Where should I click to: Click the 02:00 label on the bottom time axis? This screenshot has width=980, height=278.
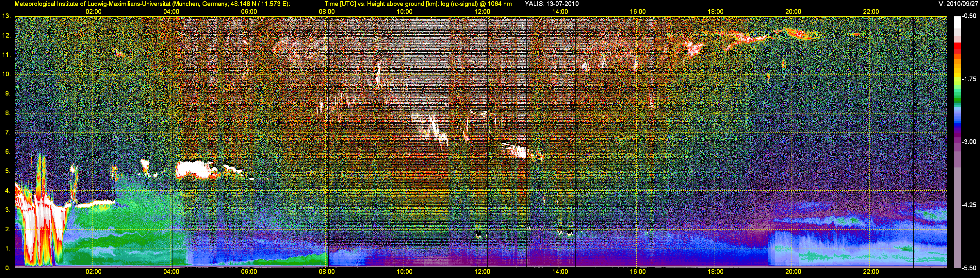tap(93, 271)
